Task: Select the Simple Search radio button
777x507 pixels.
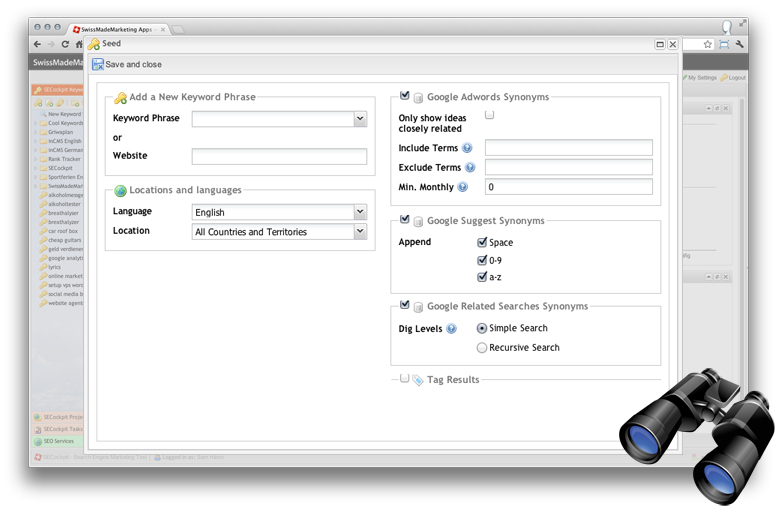Action: tap(482, 328)
